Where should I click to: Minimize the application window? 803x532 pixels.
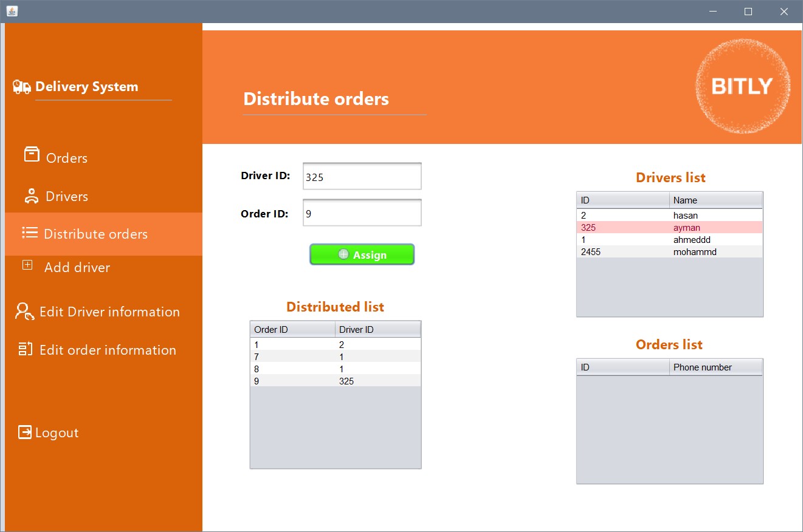713,12
